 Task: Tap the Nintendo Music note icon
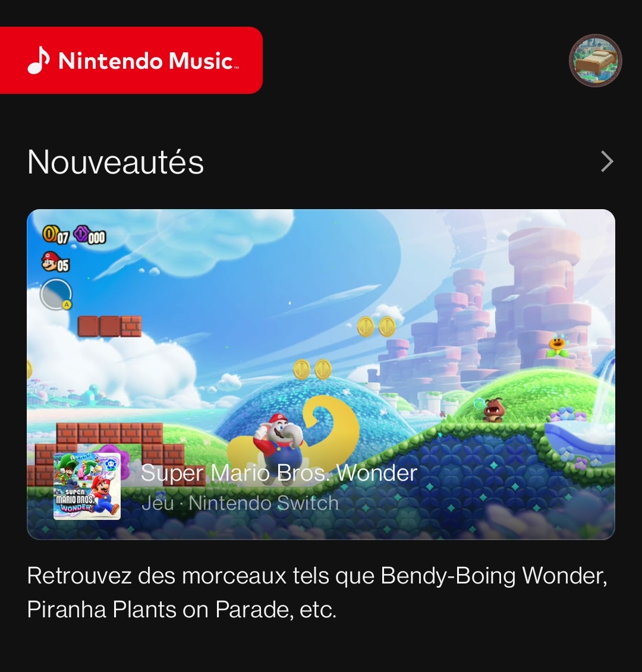[39, 60]
